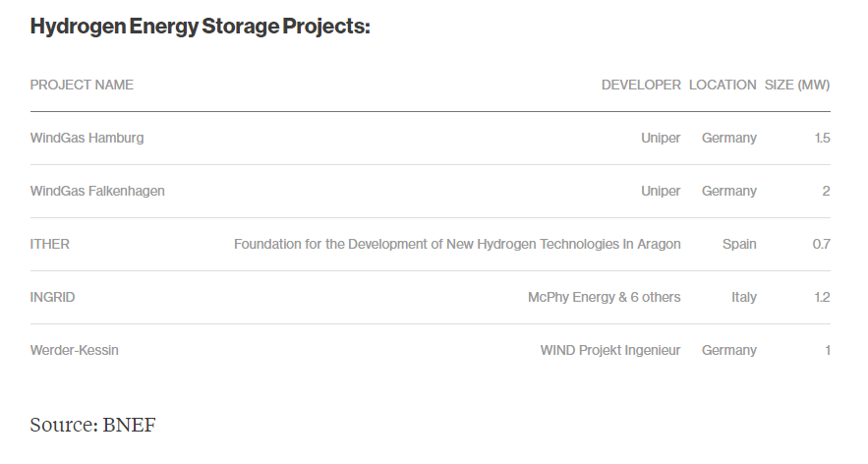868x464 pixels.
Task: Click Uniper in the WindGas Falkenhagen row
Action: (661, 191)
